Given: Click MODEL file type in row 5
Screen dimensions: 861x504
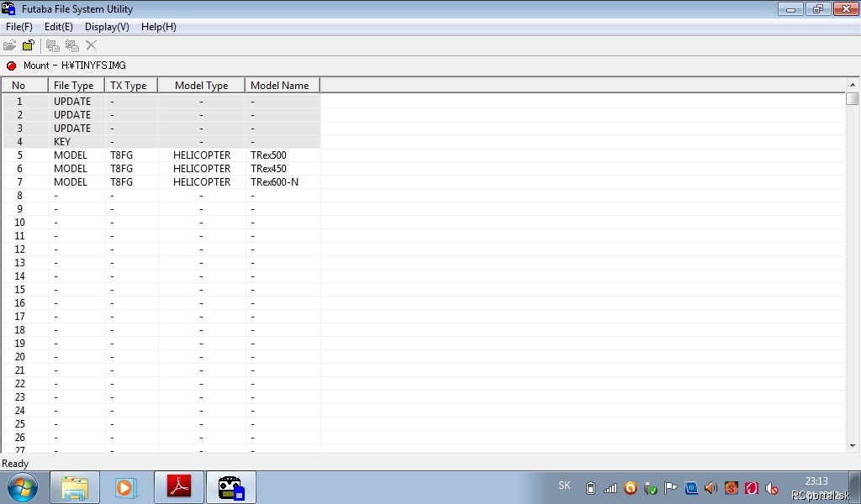Looking at the screenshot, I should [71, 155].
